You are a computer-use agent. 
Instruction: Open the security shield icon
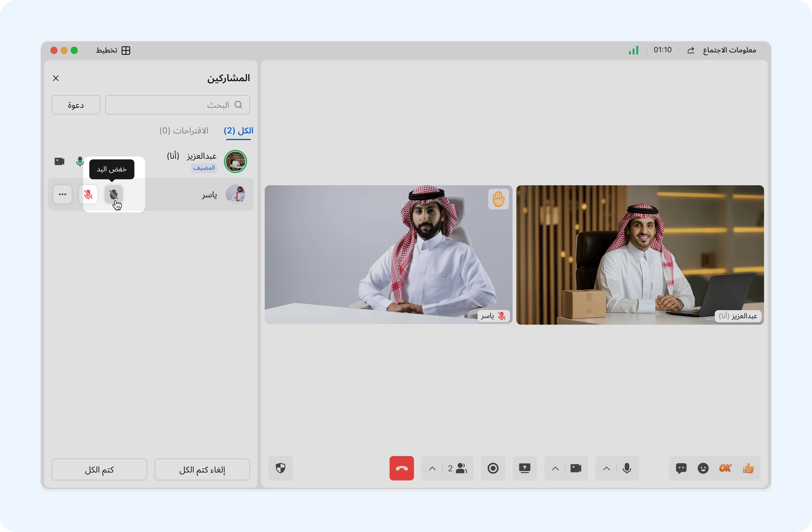[x=280, y=468]
